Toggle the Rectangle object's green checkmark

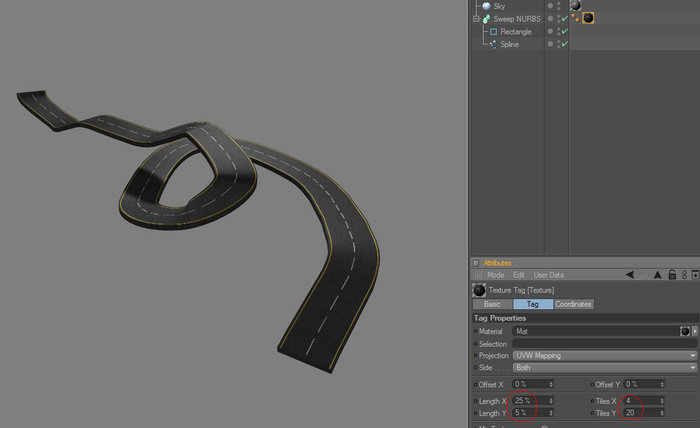tap(565, 31)
